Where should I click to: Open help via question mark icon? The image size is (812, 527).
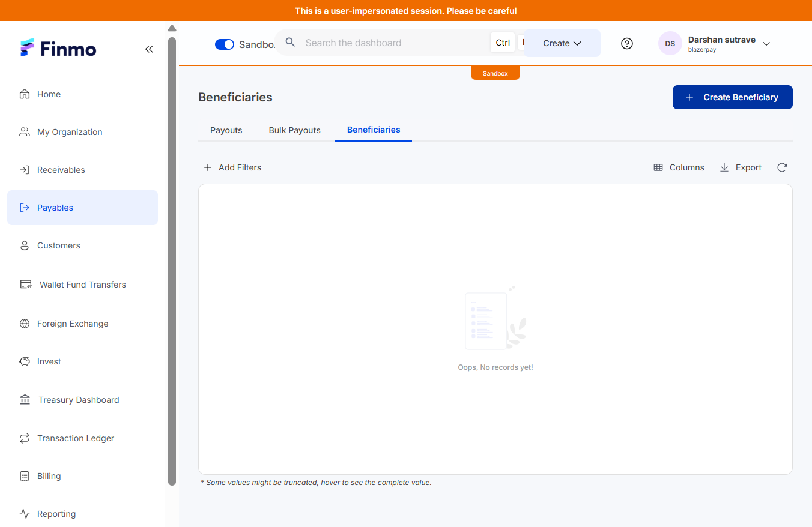pos(627,43)
